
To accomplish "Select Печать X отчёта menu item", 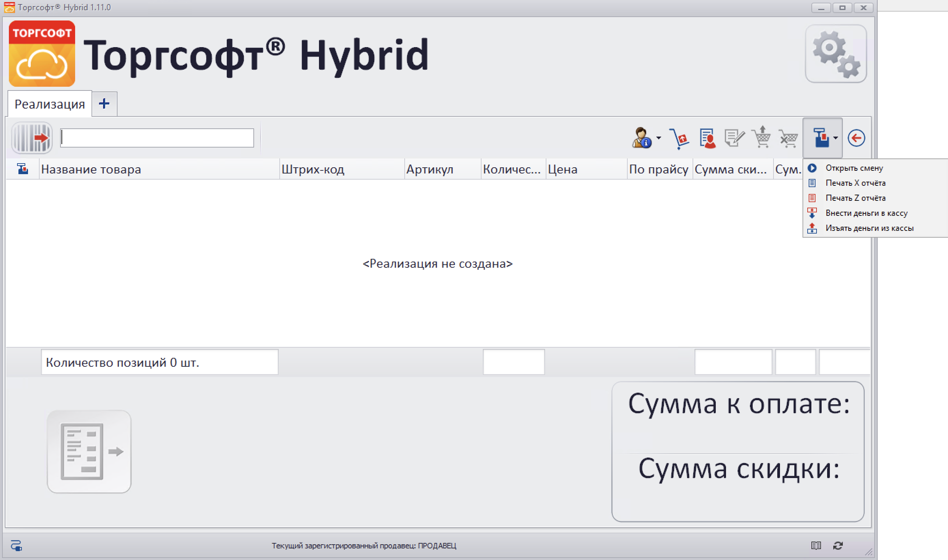I will click(875, 183).
